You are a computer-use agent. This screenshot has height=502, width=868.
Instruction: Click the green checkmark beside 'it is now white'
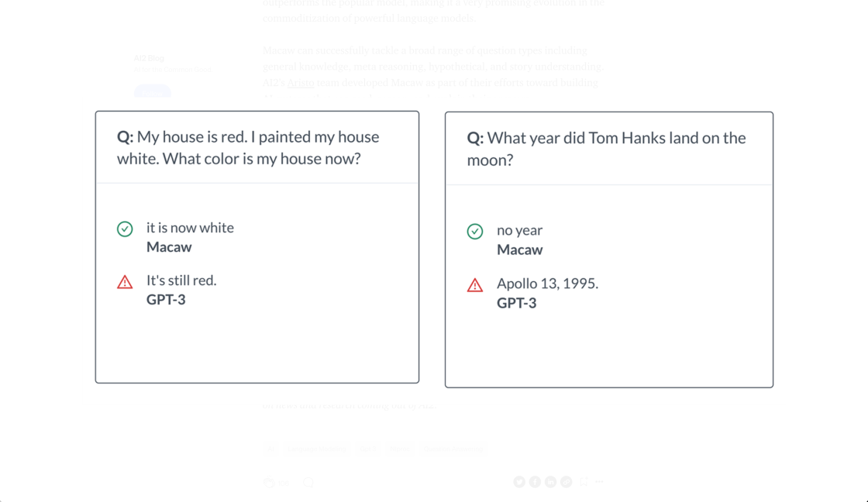125,229
